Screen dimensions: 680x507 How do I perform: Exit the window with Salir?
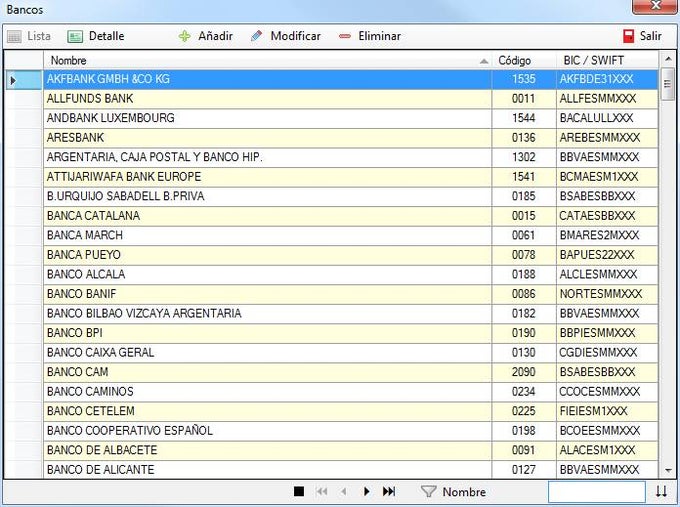coord(642,36)
